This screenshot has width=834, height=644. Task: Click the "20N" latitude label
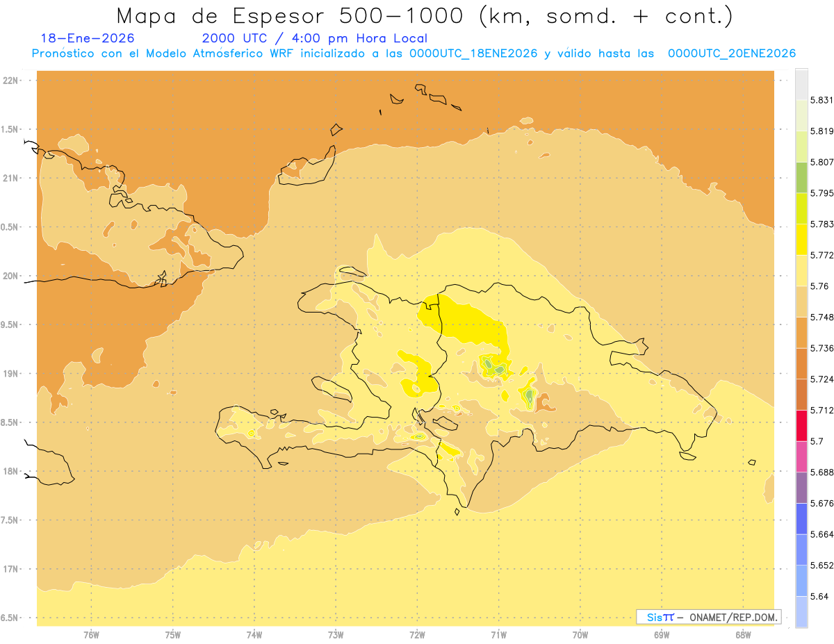[x=10, y=276]
